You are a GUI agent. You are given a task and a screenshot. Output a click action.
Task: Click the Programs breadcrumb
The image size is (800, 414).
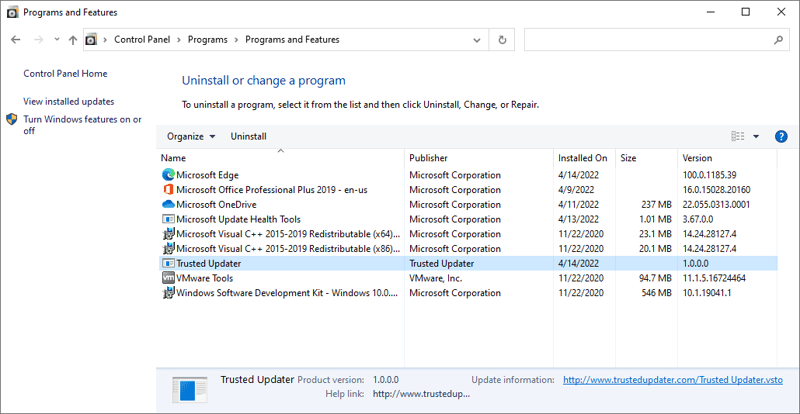click(x=208, y=39)
